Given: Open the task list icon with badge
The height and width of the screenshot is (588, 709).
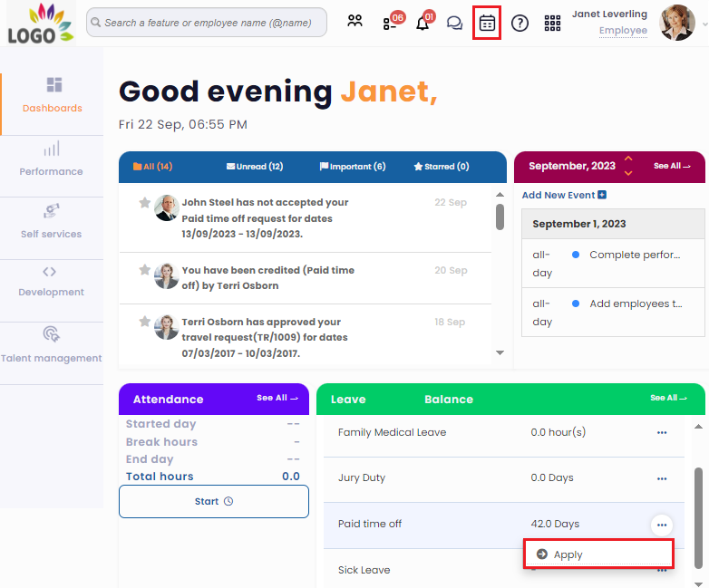Looking at the screenshot, I should [x=390, y=24].
